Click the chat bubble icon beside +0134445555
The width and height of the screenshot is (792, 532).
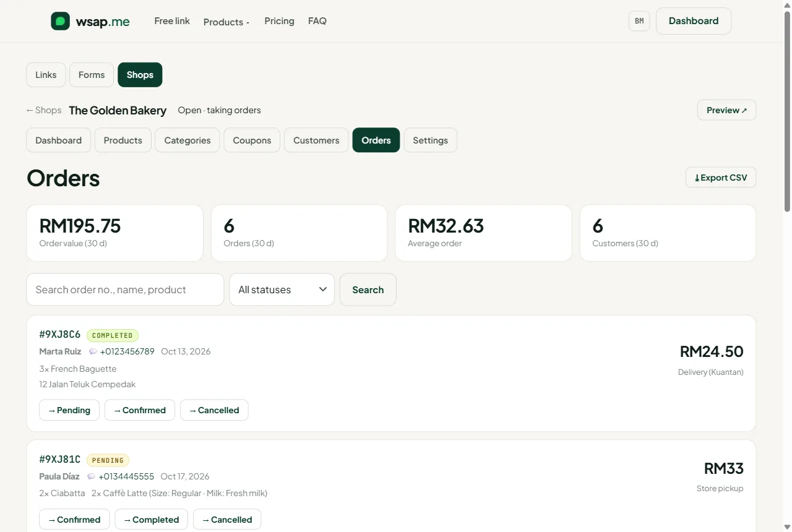92,476
